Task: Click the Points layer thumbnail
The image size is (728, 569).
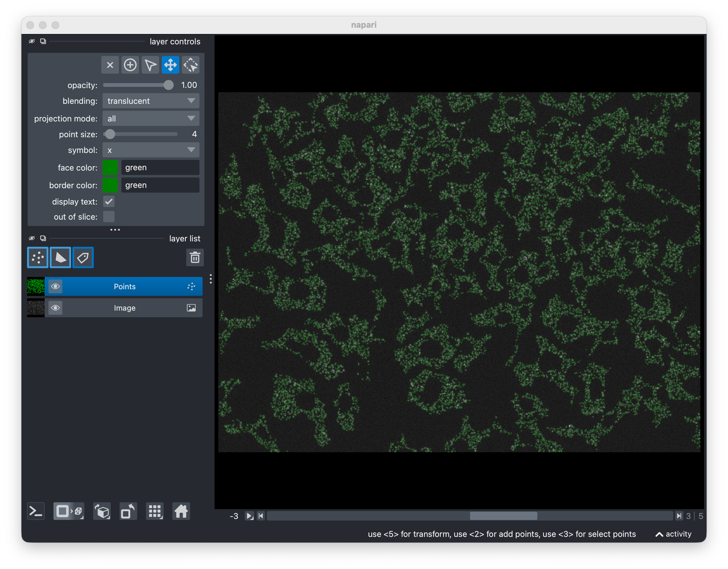Action: tap(36, 286)
